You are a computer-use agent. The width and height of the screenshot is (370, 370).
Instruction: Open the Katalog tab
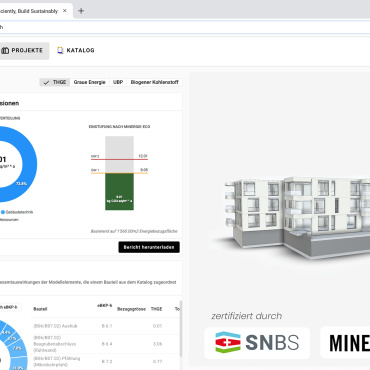(x=76, y=50)
